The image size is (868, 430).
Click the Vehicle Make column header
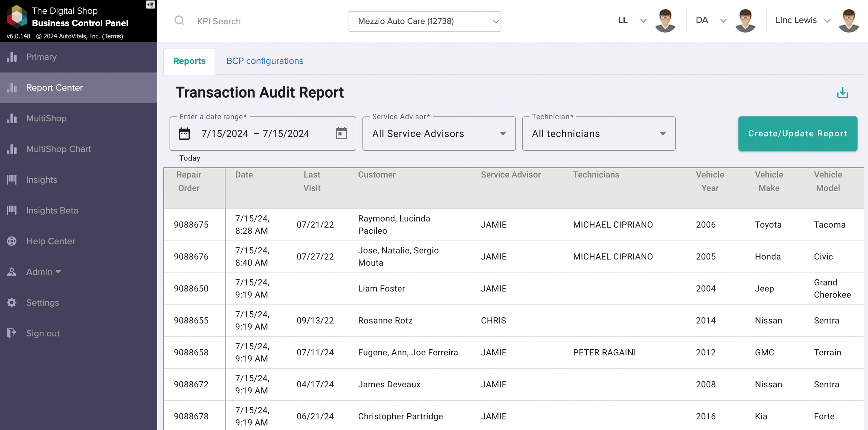769,181
